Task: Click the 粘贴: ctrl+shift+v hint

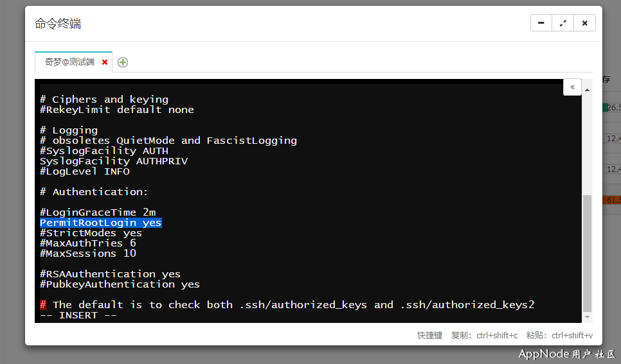Action: coord(559,335)
